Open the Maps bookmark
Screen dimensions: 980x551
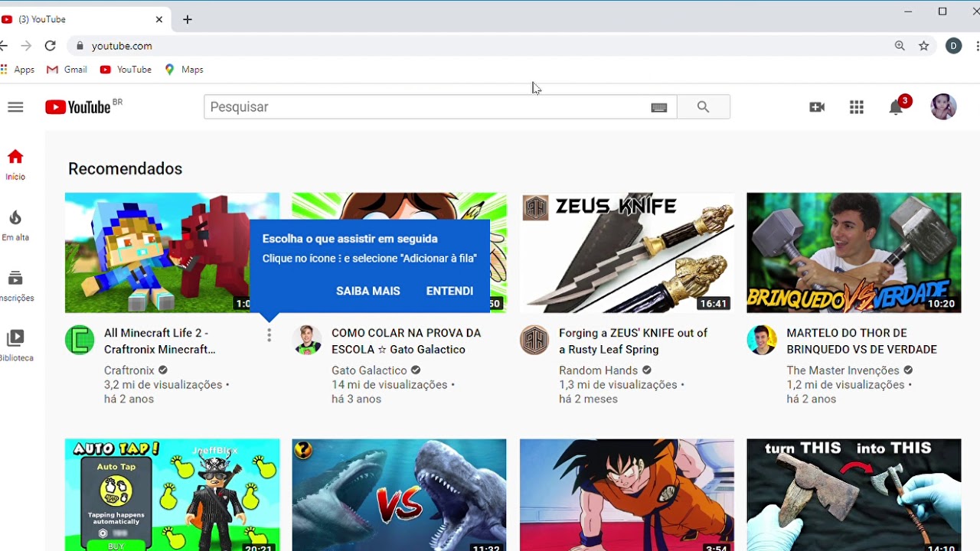coord(184,70)
